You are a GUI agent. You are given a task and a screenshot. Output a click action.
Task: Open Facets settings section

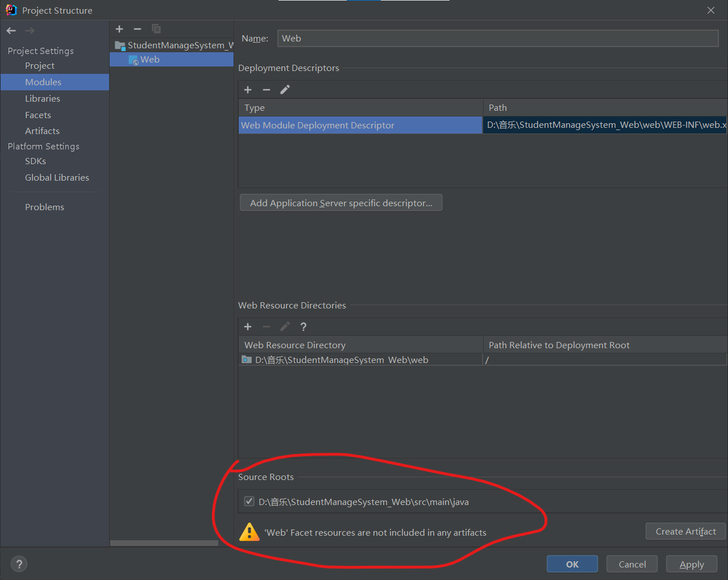38,115
